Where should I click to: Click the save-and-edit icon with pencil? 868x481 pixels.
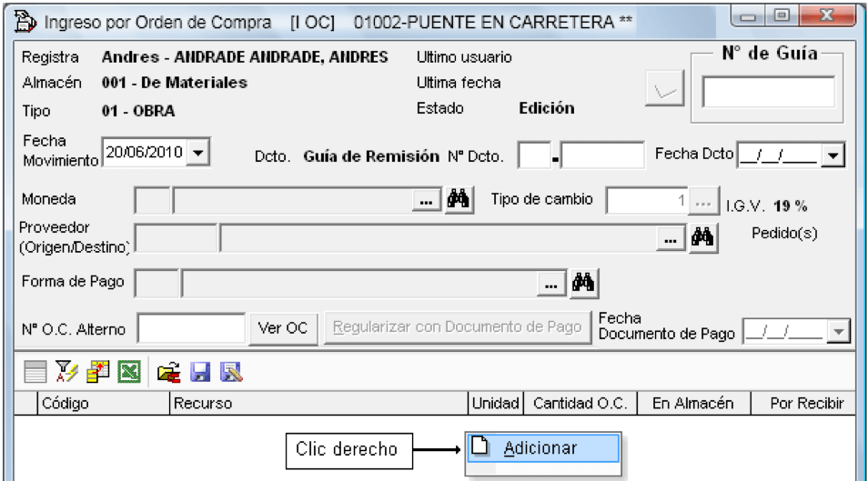231,372
